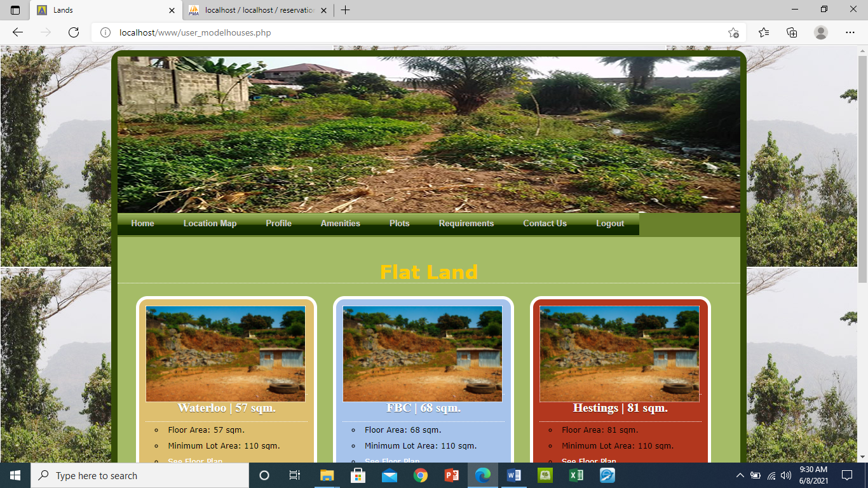Image resolution: width=868 pixels, height=488 pixels.
Task: Open the Collections icon in toolbar
Action: [x=792, y=32]
